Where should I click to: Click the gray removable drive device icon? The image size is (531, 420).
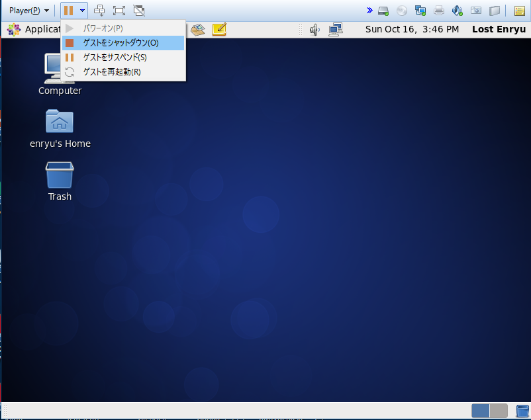495,11
